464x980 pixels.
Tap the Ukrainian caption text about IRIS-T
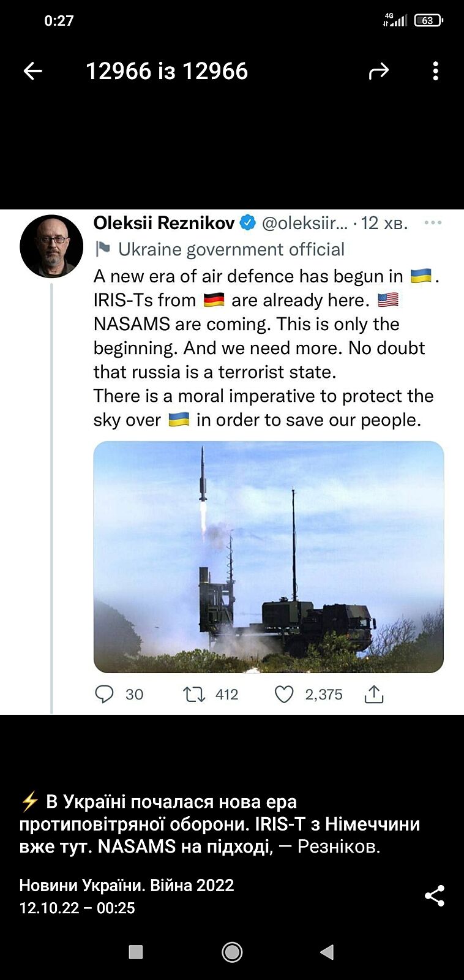click(219, 824)
